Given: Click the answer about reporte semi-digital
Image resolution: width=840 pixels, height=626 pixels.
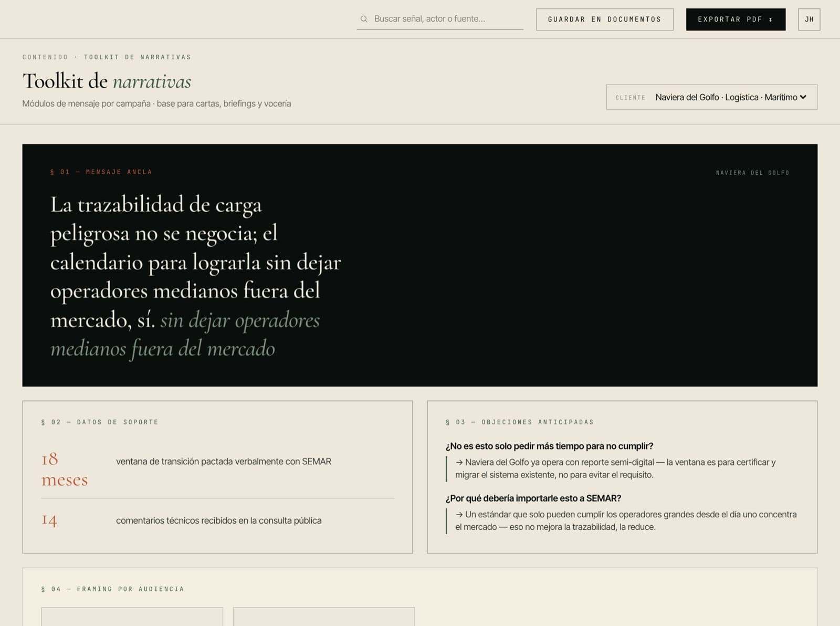Looking at the screenshot, I should click(x=615, y=468).
